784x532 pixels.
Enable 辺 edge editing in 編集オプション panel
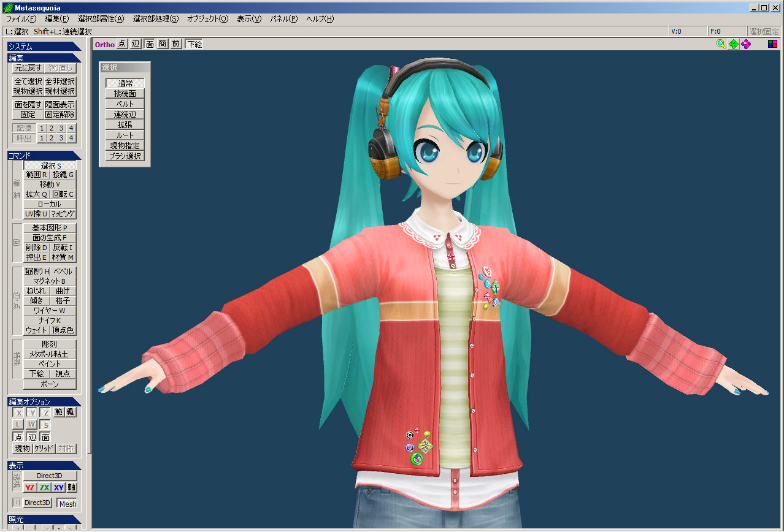33,437
